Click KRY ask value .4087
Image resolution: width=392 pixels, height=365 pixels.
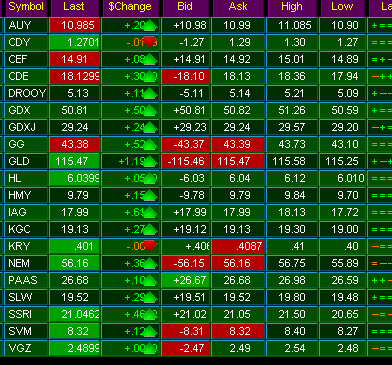(x=238, y=246)
